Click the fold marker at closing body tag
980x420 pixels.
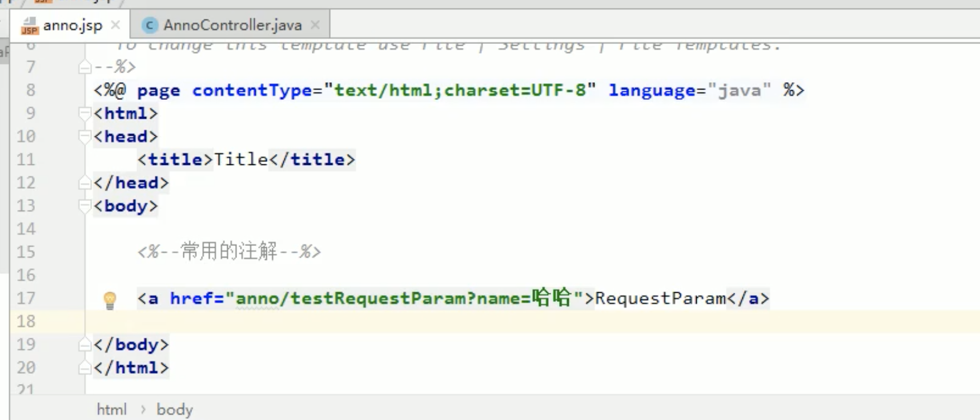(x=85, y=345)
